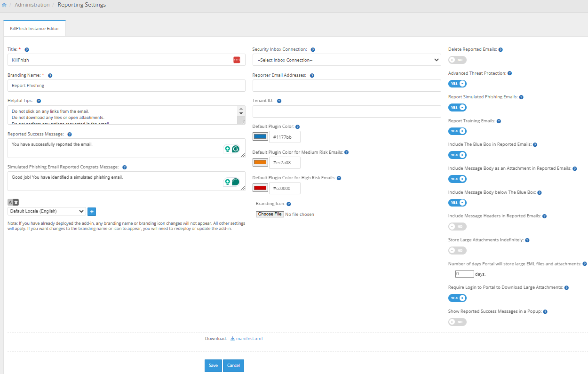
Task: Click Default Plugin Color help icon
Action: click(x=297, y=127)
